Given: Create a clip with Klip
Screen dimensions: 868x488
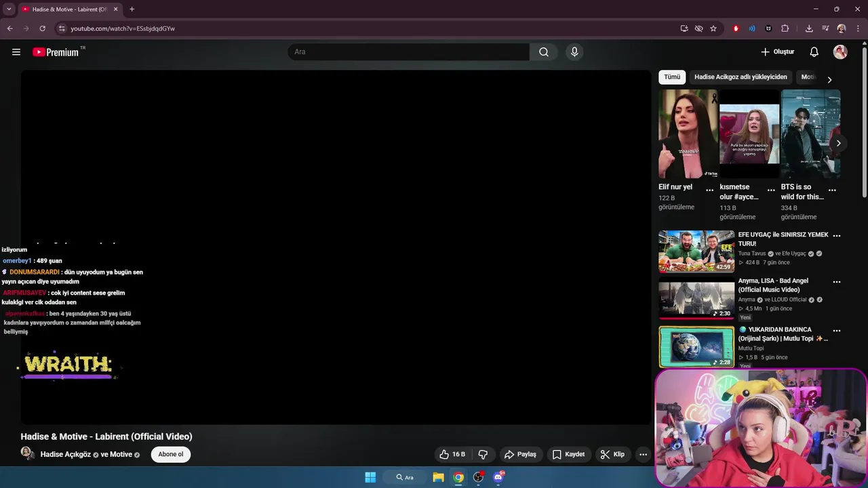Looking at the screenshot, I should coord(612,454).
